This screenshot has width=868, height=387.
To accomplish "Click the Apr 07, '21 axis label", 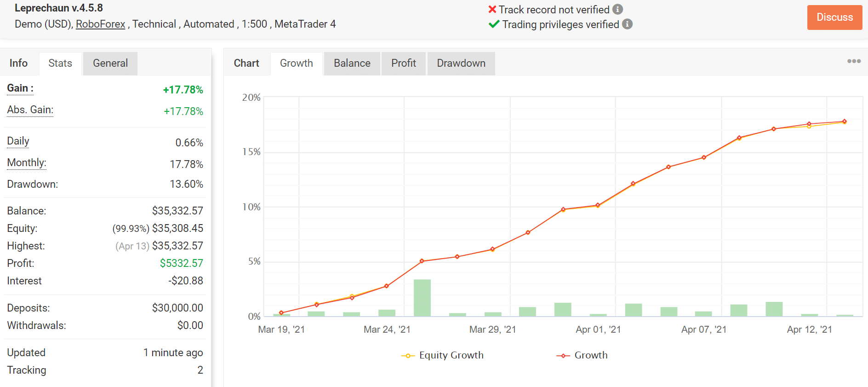I will click(704, 329).
